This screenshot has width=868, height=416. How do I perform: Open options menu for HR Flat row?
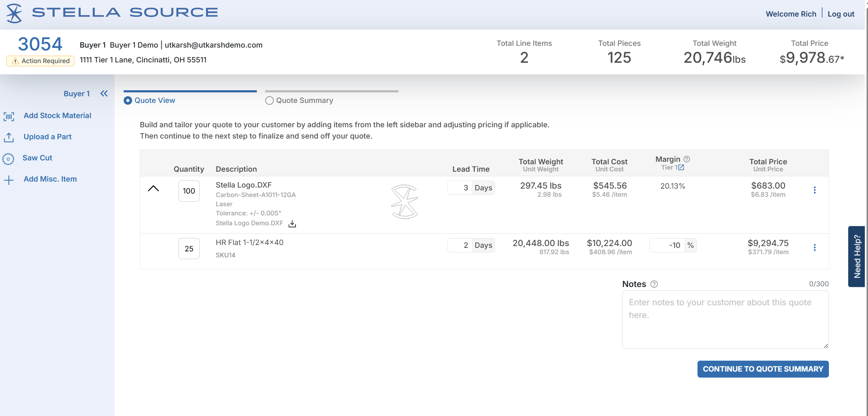click(814, 247)
